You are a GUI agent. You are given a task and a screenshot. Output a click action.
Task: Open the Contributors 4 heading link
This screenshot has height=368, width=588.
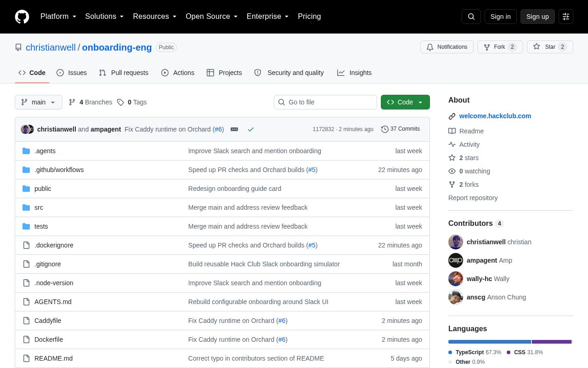coord(476,223)
